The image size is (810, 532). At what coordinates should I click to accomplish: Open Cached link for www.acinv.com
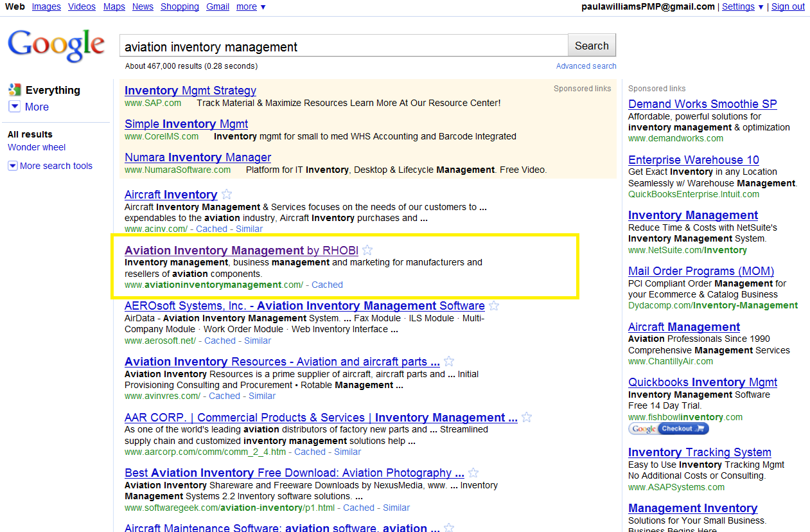(212, 229)
